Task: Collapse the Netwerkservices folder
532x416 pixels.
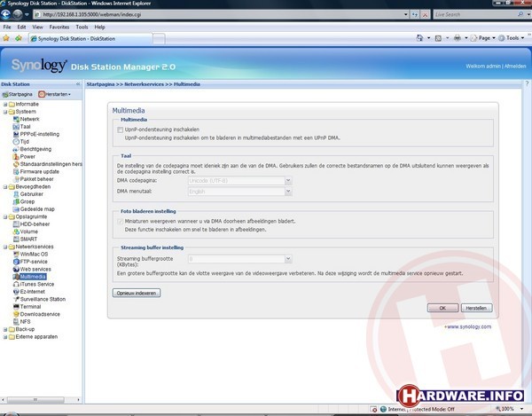Action: tap(5, 247)
